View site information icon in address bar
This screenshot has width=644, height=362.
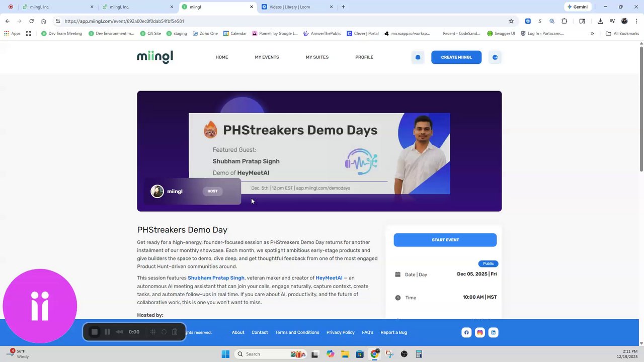point(58,21)
